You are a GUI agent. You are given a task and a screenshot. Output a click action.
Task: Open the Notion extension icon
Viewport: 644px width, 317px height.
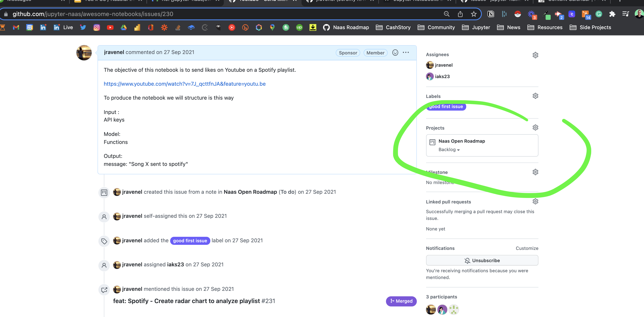click(491, 14)
